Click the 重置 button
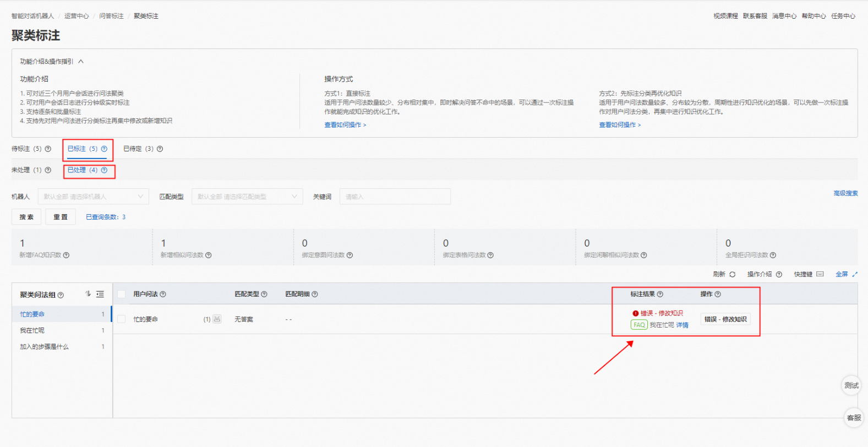868x447 pixels. pyautogui.click(x=61, y=217)
